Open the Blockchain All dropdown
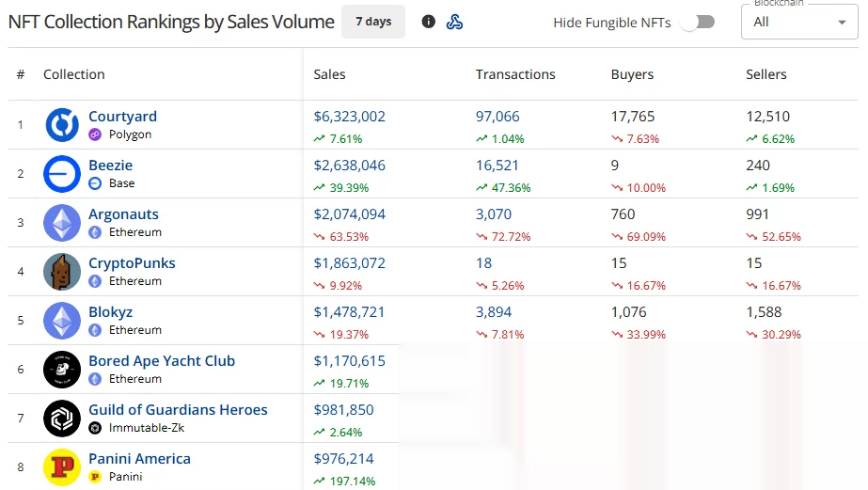The width and height of the screenshot is (868, 490). [799, 22]
